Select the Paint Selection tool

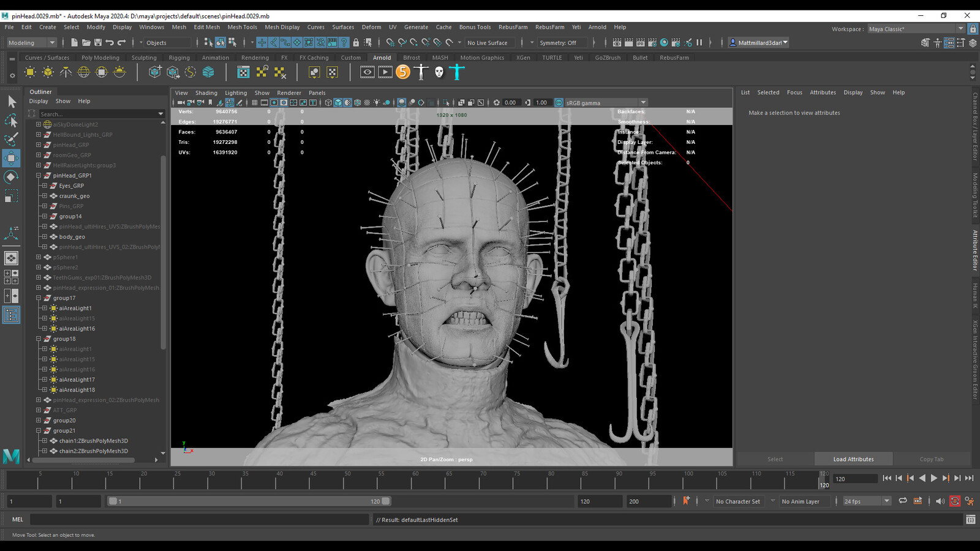pos(11,139)
